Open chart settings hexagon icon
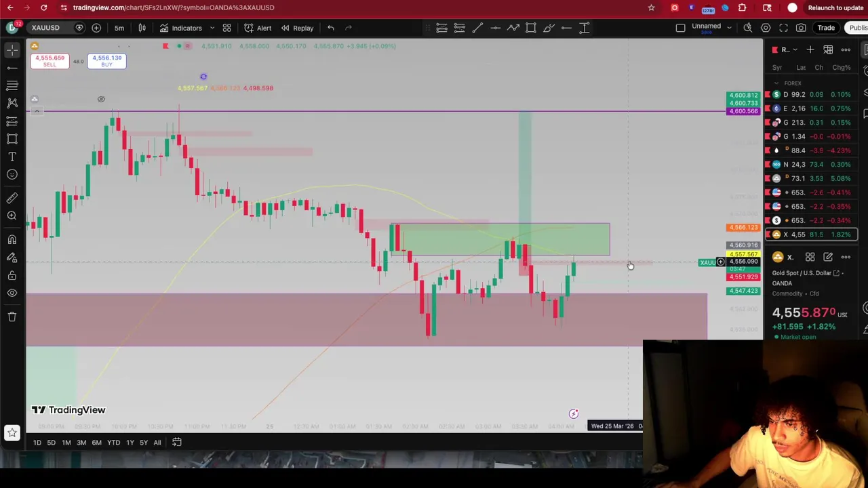This screenshot has width=868, height=488. (766, 28)
